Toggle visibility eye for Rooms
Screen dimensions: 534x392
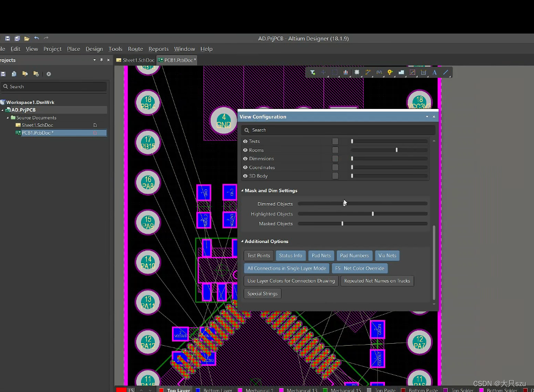point(245,150)
